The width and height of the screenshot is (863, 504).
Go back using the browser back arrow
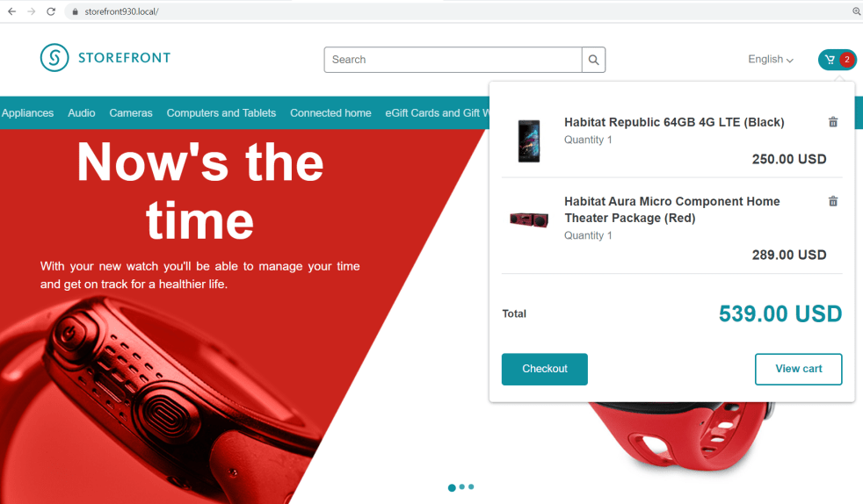click(11, 11)
